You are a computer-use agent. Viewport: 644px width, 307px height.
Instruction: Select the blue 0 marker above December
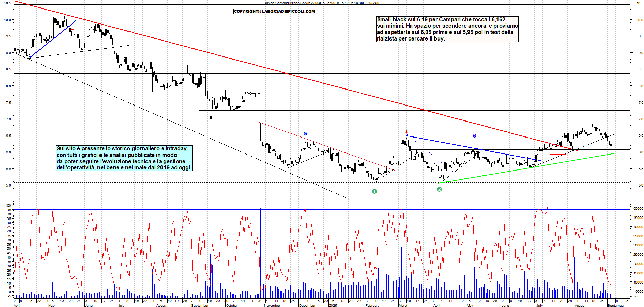point(305,134)
